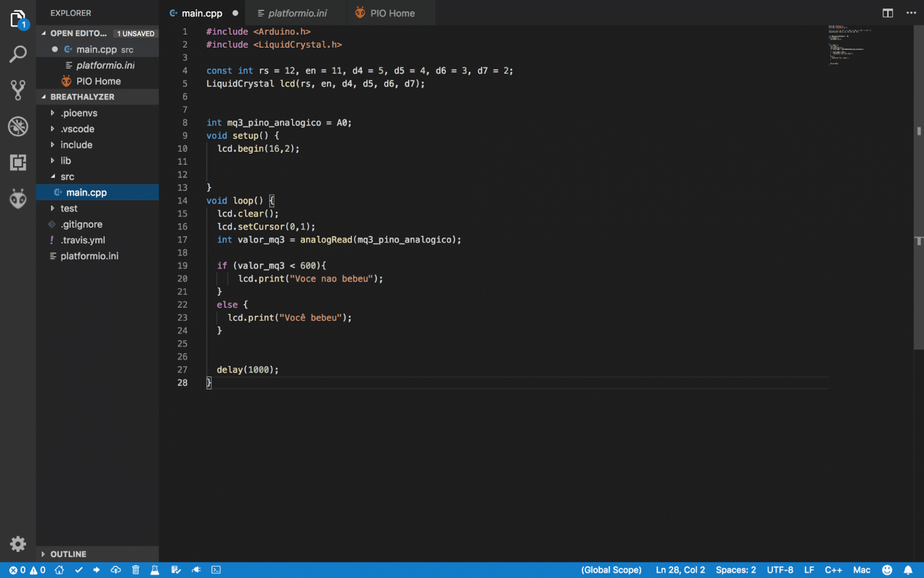The height and width of the screenshot is (578, 924).
Task: Click PlatformIO Clean trash icon
Action: click(x=136, y=570)
